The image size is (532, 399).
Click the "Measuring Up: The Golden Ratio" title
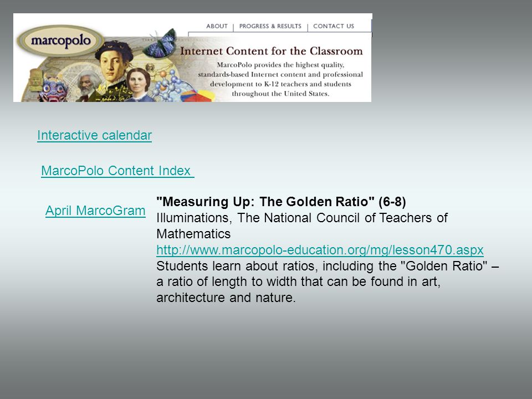click(281, 202)
